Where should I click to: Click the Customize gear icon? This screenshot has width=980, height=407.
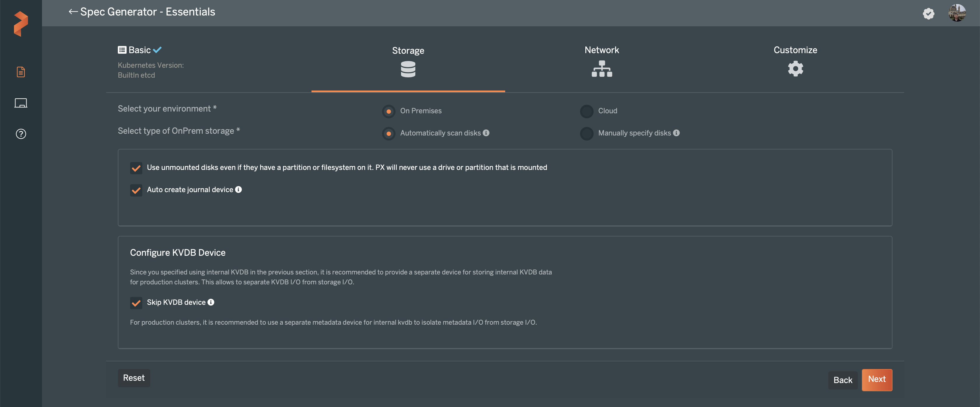795,69
